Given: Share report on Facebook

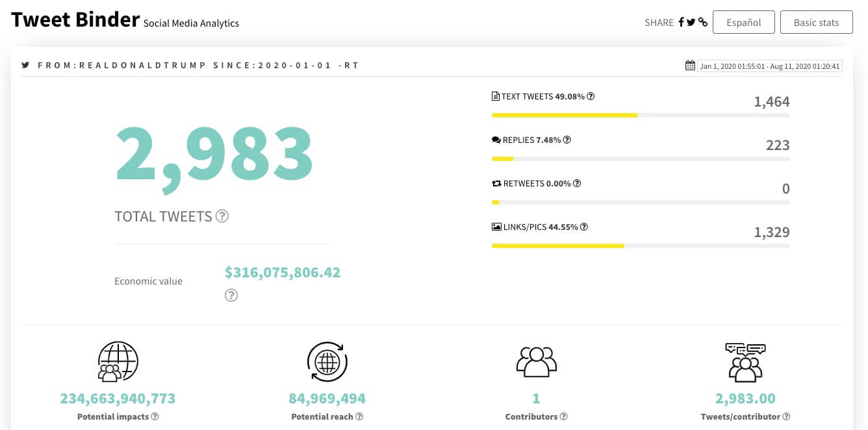Looking at the screenshot, I should click(x=681, y=22).
